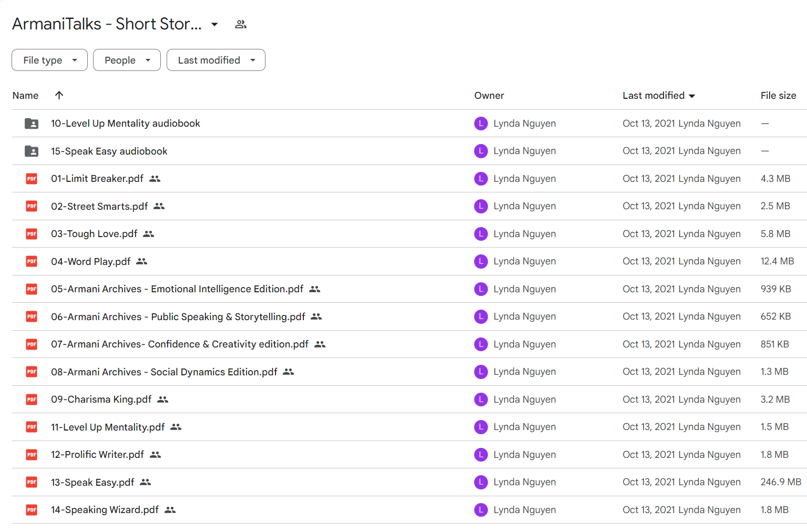Select 08-Armani Archives - Social Dynamics Edition.pdf
807x532 pixels.
pyautogui.click(x=164, y=372)
